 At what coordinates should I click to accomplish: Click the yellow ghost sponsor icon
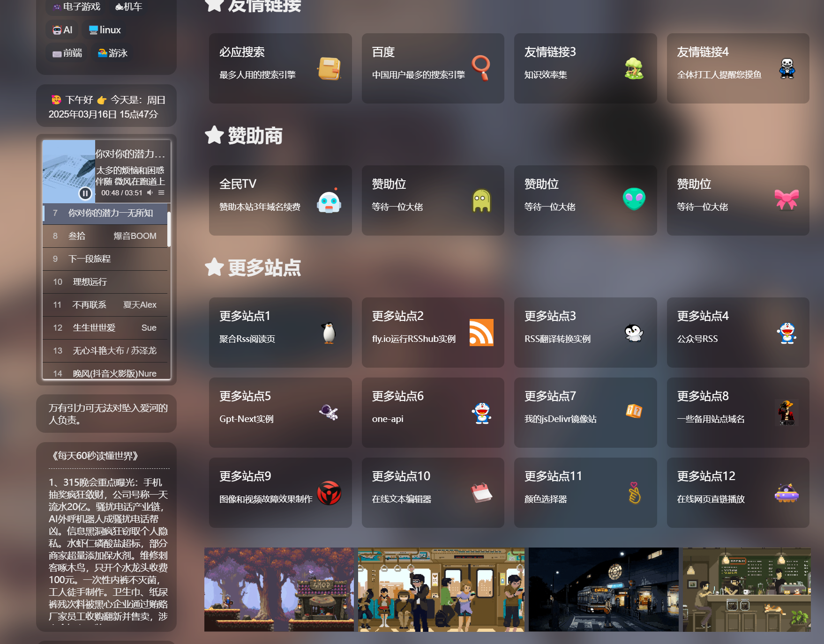481,200
